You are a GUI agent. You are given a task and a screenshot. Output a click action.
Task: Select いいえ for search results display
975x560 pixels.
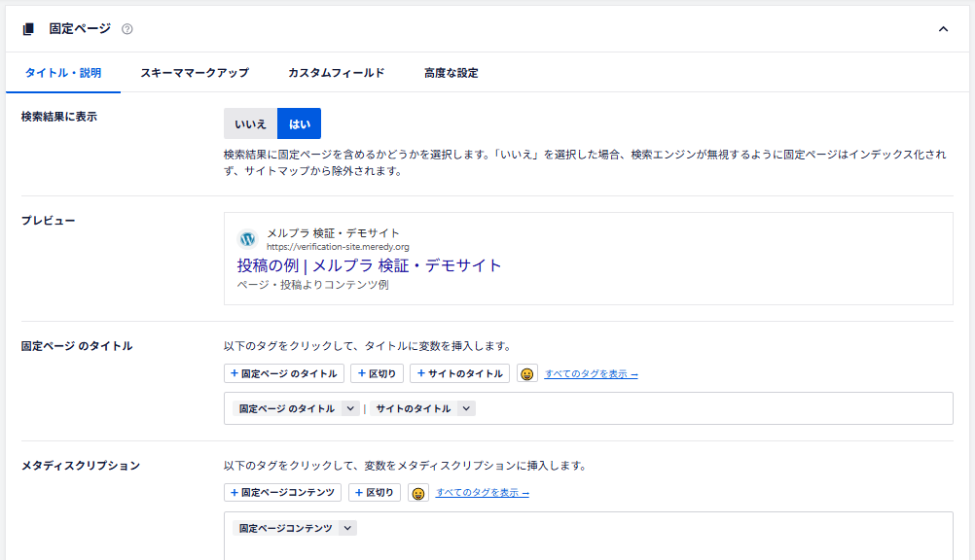click(250, 123)
